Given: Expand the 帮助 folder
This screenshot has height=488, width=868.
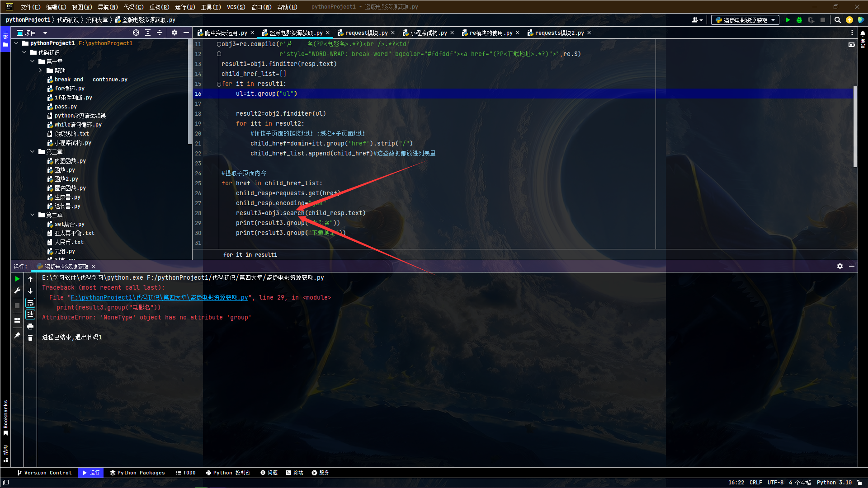Looking at the screenshot, I should pyautogui.click(x=40, y=70).
